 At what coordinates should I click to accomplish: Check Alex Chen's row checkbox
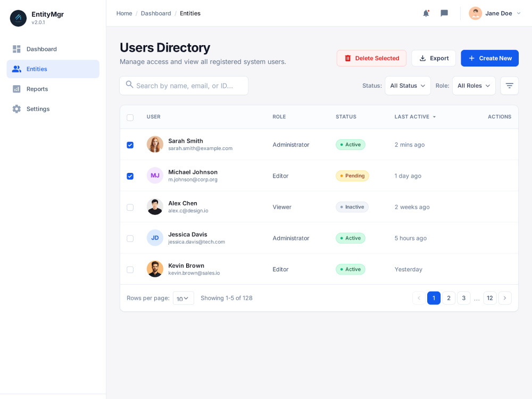(x=130, y=207)
